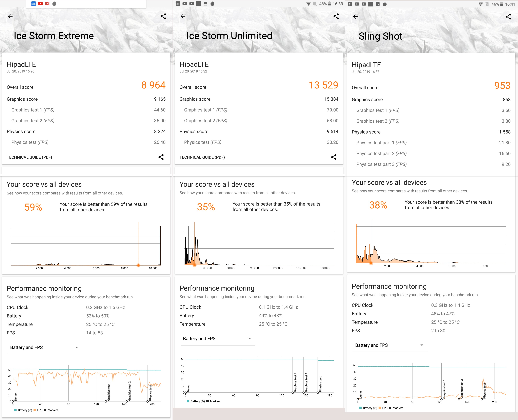Click Ice Storm Extreme title

[x=54, y=36]
